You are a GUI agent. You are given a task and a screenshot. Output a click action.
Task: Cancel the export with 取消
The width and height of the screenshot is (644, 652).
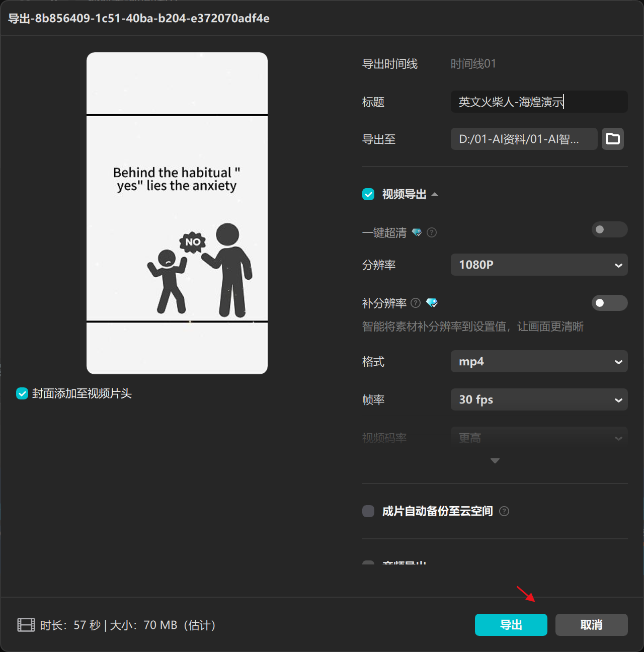pos(591,625)
